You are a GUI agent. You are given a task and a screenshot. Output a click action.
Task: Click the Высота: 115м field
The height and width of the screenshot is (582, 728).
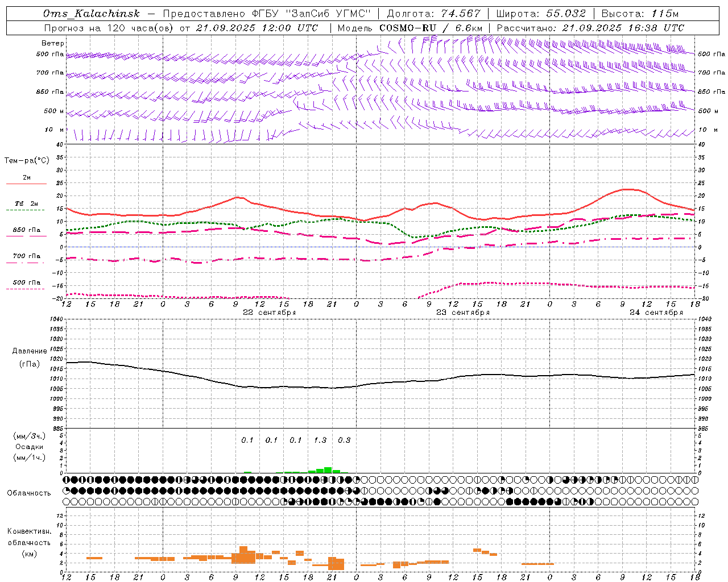(640, 14)
